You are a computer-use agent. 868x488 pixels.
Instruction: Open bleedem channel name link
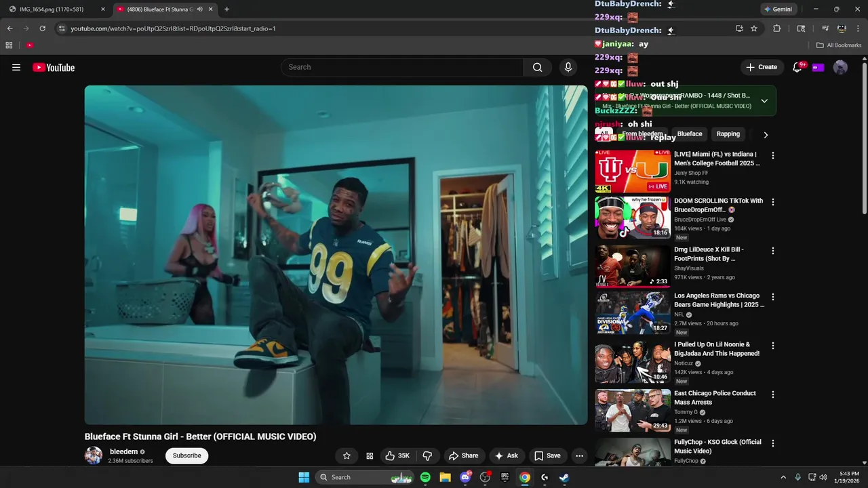123,451
